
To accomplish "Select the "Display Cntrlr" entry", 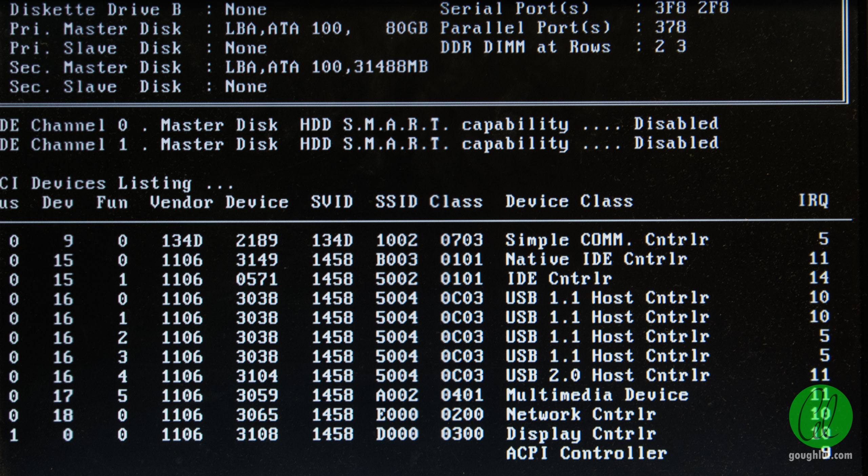I will point(581,434).
